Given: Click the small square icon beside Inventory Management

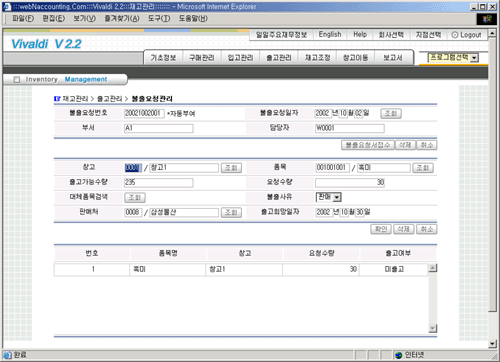Looking at the screenshot, I should [x=17, y=80].
